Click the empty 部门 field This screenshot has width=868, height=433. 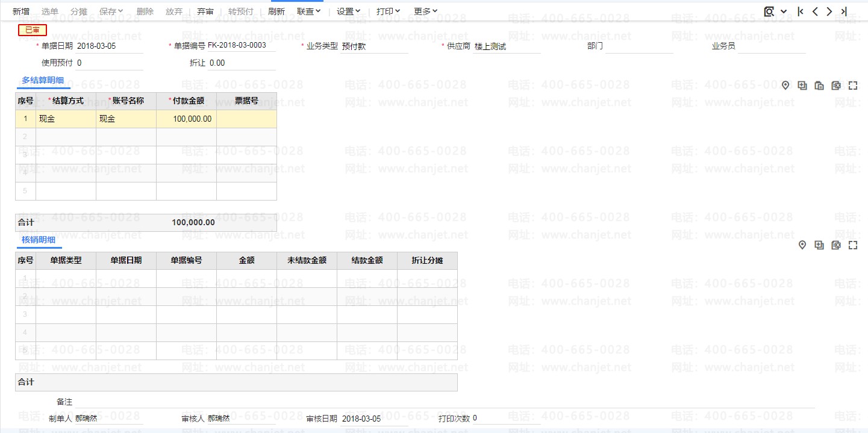[x=639, y=46]
